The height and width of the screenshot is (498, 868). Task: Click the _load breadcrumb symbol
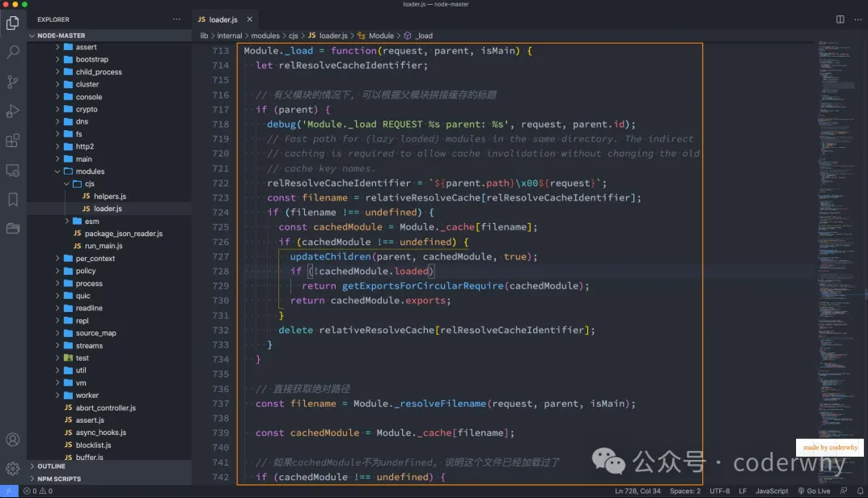click(418, 36)
